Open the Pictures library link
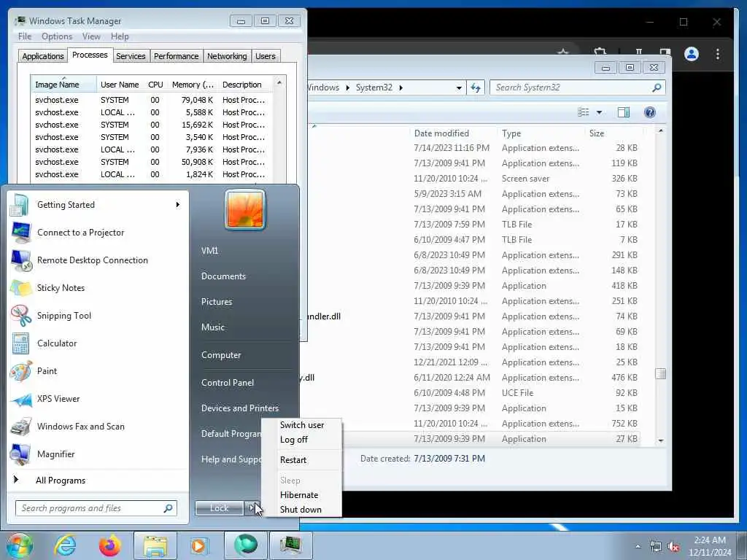 216,302
